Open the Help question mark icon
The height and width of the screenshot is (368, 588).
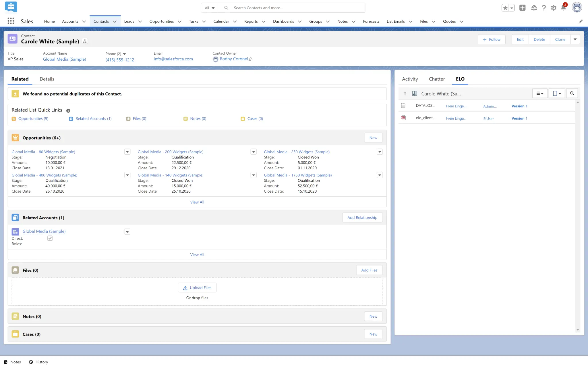coord(544,8)
